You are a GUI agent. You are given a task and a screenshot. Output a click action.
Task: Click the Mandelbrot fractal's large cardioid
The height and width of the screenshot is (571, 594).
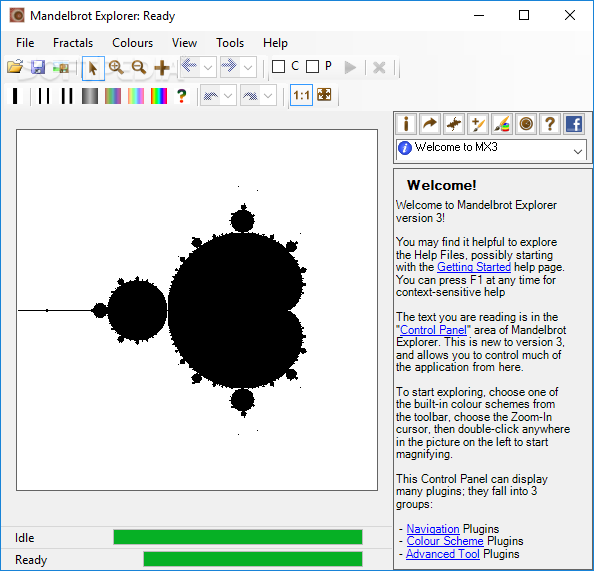tap(235, 311)
